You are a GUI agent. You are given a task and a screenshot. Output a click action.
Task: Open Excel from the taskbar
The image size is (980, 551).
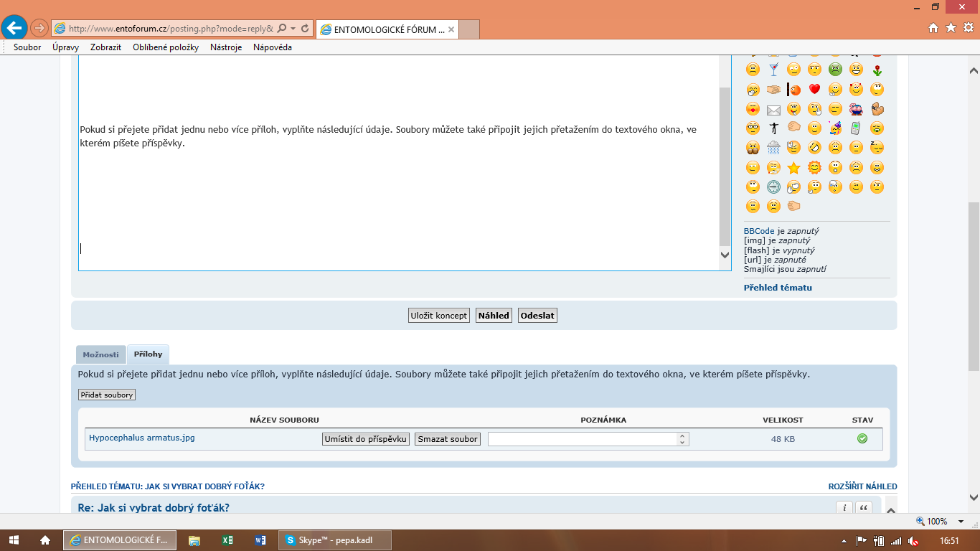pyautogui.click(x=227, y=540)
